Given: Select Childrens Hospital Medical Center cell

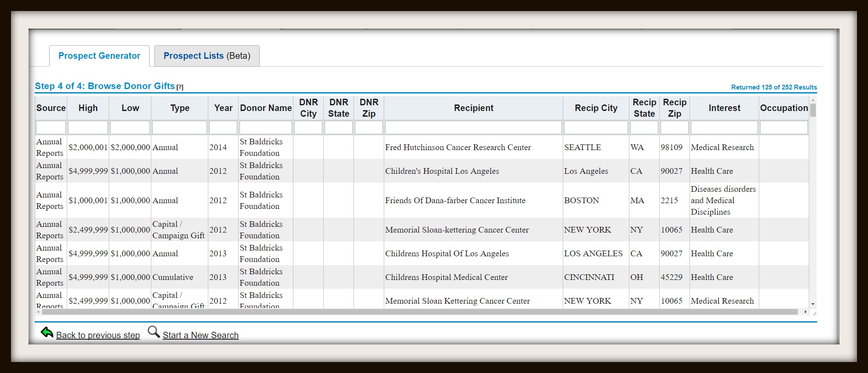Looking at the screenshot, I should (473, 277).
